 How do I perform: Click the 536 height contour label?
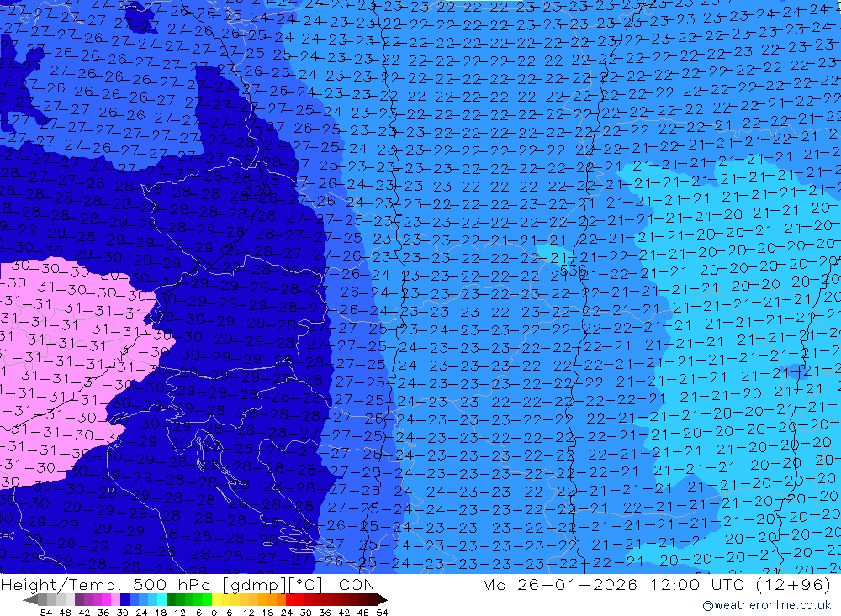(x=573, y=270)
